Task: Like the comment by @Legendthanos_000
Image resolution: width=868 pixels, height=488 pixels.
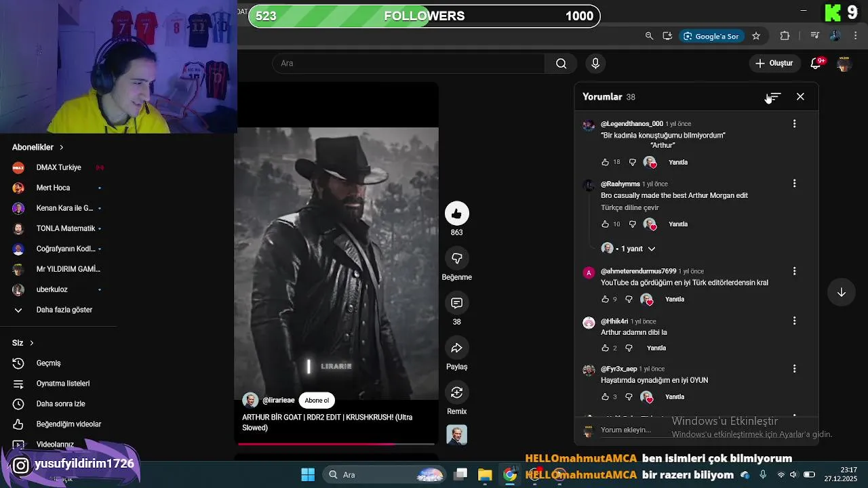Action: pyautogui.click(x=605, y=162)
